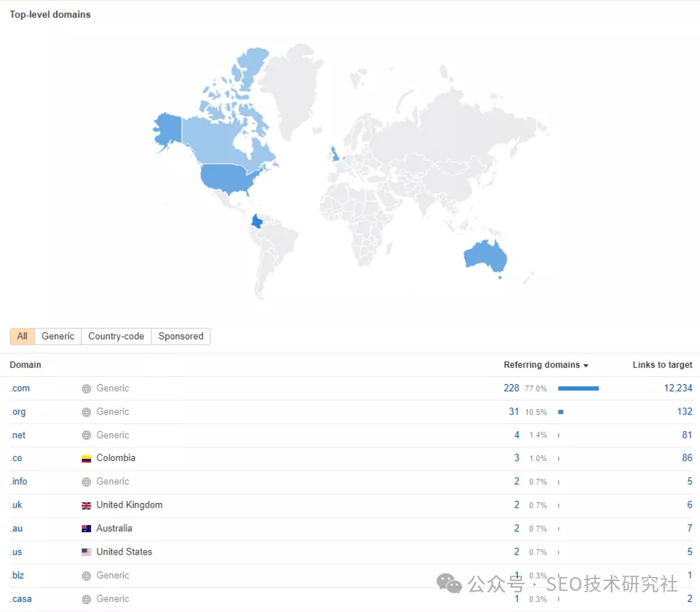Open the .us domain link
The width and height of the screenshot is (700, 612).
(x=16, y=552)
